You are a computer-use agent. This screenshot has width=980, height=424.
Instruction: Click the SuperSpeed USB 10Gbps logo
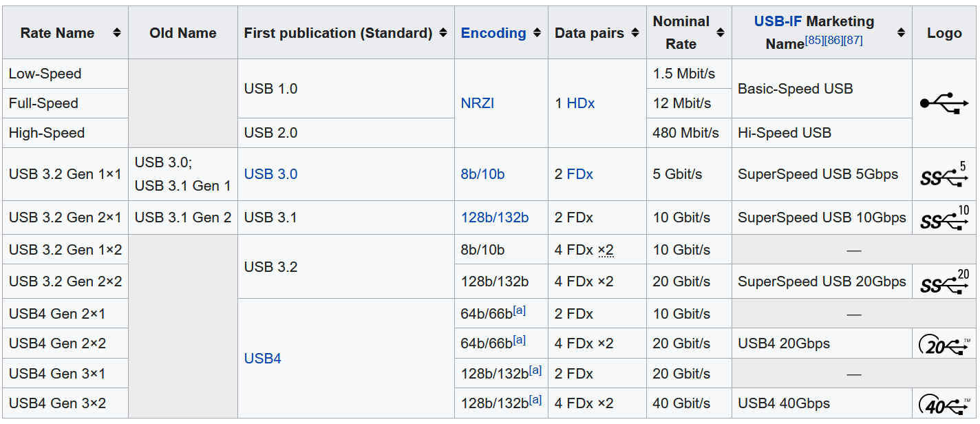pos(944,218)
